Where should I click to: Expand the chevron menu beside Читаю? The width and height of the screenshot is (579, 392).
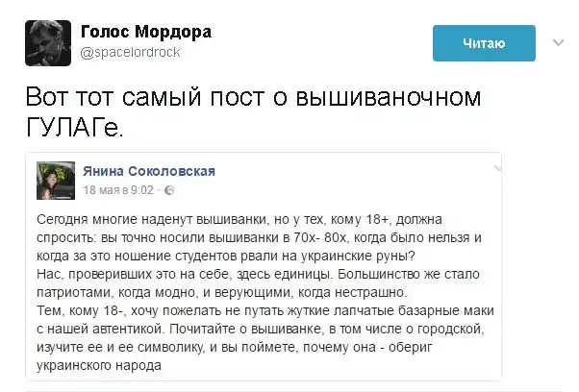[x=558, y=43]
